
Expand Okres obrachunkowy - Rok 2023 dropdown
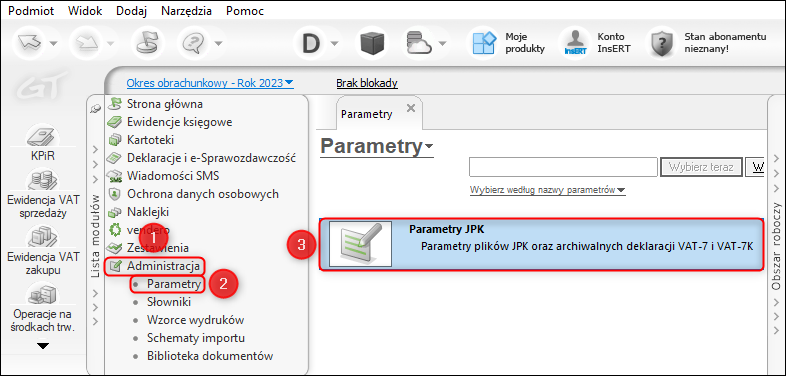210,83
